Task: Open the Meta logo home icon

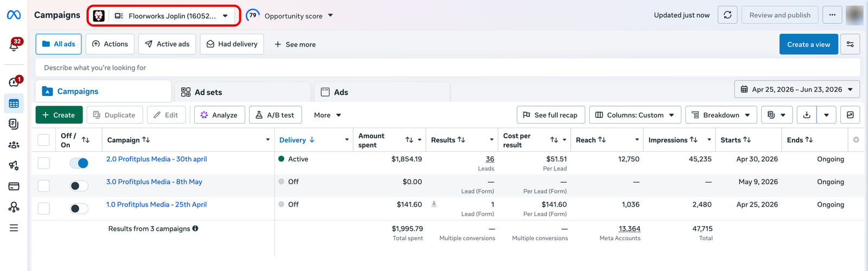Action: [14, 15]
